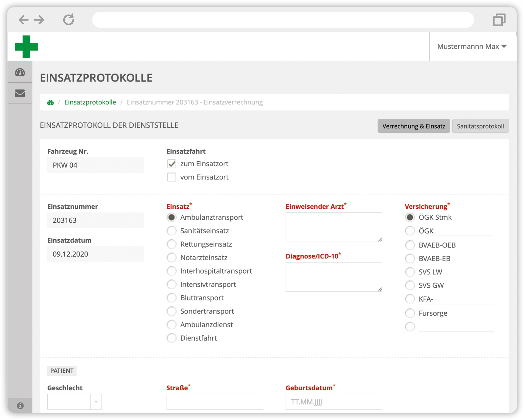
Task: Select the Interhospitaltransport radio option
Action: 171,271
